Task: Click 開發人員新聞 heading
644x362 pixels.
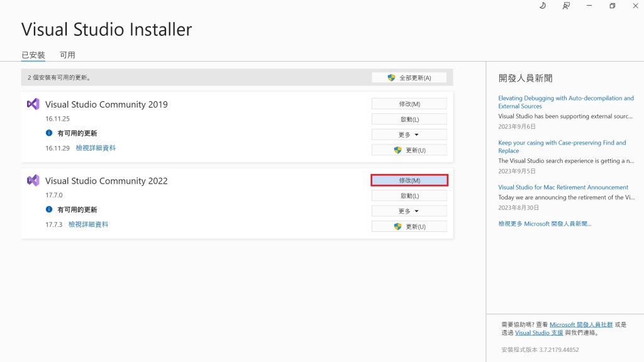Action: [x=525, y=79]
